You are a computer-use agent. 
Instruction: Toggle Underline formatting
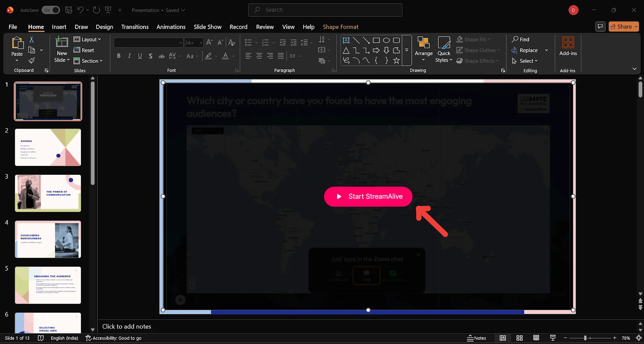tap(140, 56)
